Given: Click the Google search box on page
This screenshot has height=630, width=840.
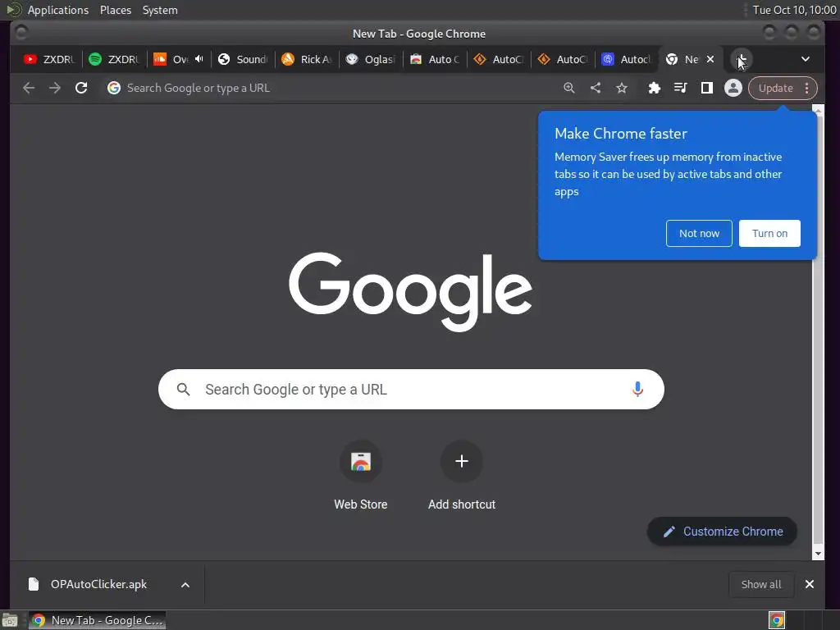Looking at the screenshot, I should [x=411, y=390].
